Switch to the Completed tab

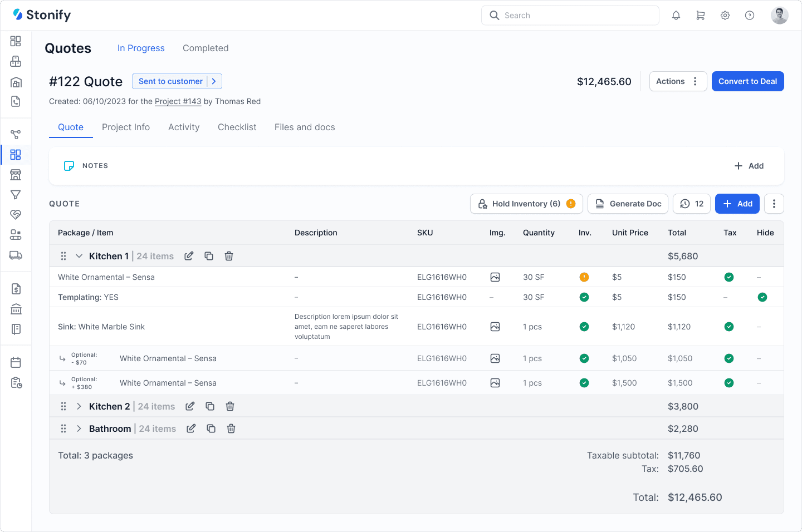(x=206, y=48)
